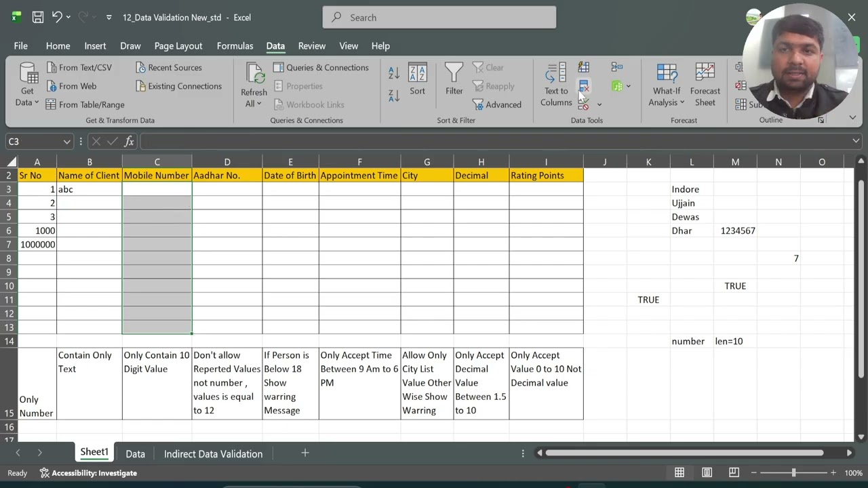Switch to the Data sheet tab
The width and height of the screenshot is (868, 488).
[135, 453]
